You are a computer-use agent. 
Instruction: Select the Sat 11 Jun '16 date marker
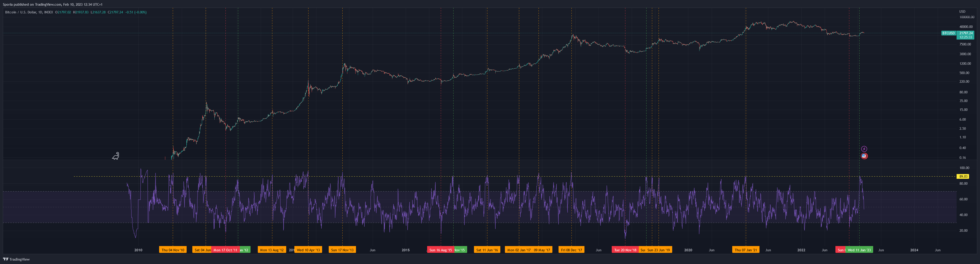pyautogui.click(x=487, y=250)
